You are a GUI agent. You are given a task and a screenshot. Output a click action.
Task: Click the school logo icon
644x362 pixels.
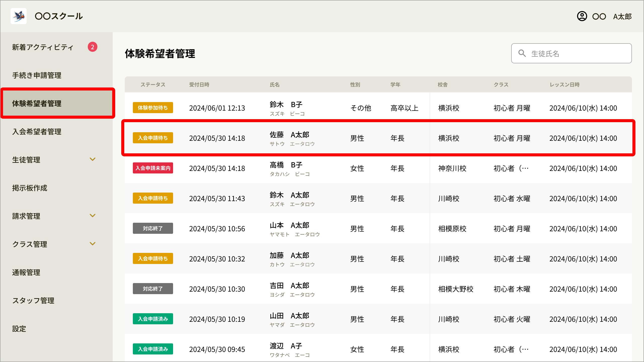point(19,16)
